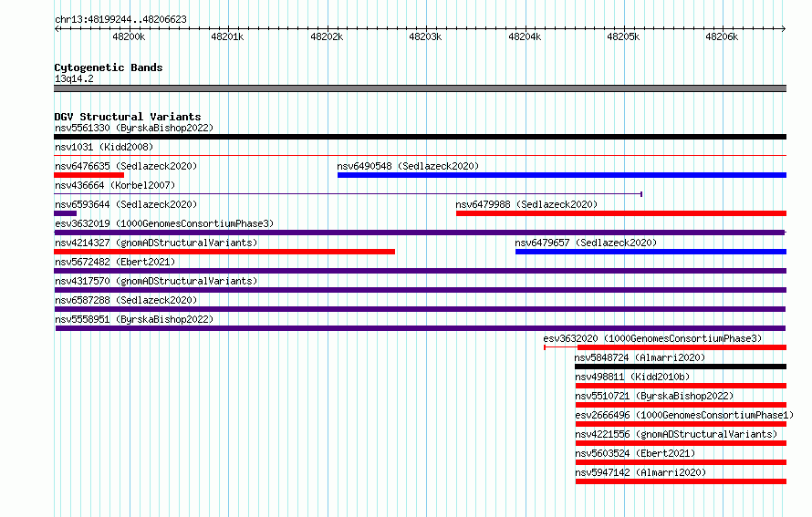This screenshot has width=812, height=517.
Task: Click the purple nsv5672482 variant bar
Action: (420, 271)
